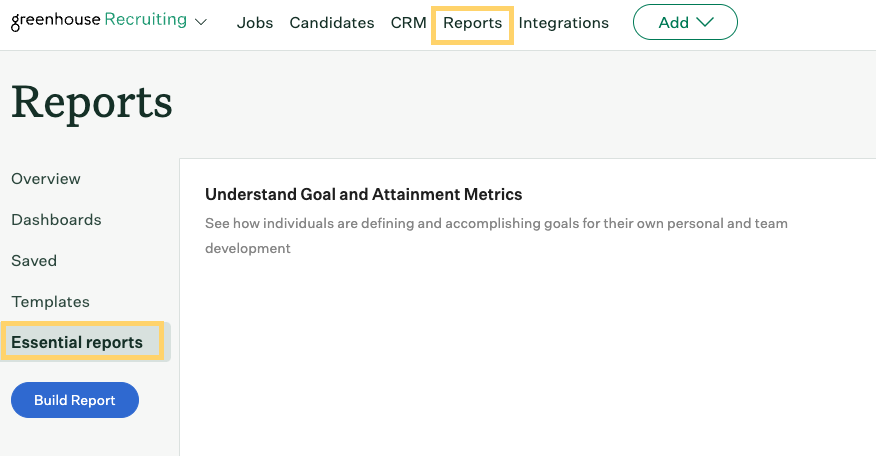The image size is (876, 456).
Task: Select Reports in the top navigation
Action: (x=473, y=23)
